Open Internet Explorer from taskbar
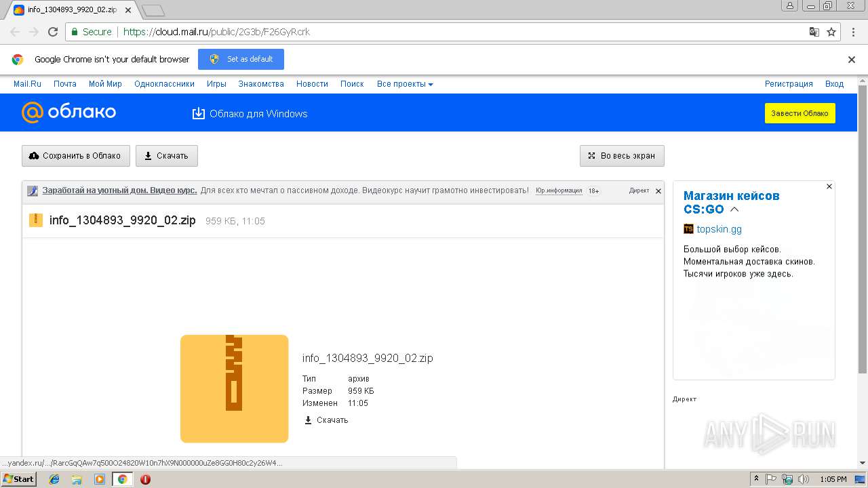The height and width of the screenshot is (488, 868). 54,479
